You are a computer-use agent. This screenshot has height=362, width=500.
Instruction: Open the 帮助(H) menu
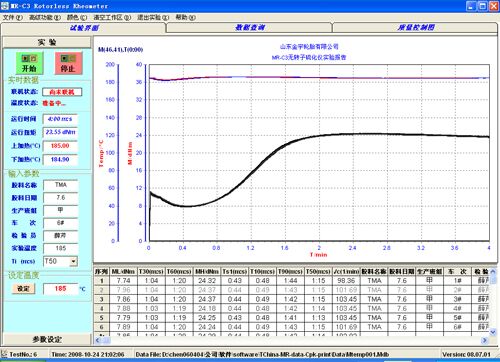(x=185, y=17)
